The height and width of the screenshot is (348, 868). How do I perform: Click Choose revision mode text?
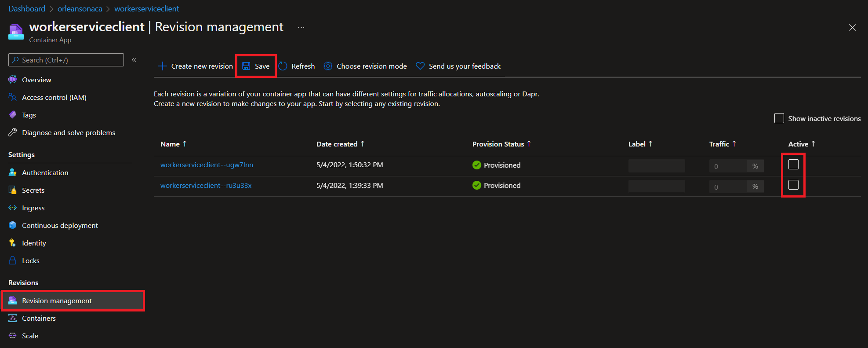[372, 66]
